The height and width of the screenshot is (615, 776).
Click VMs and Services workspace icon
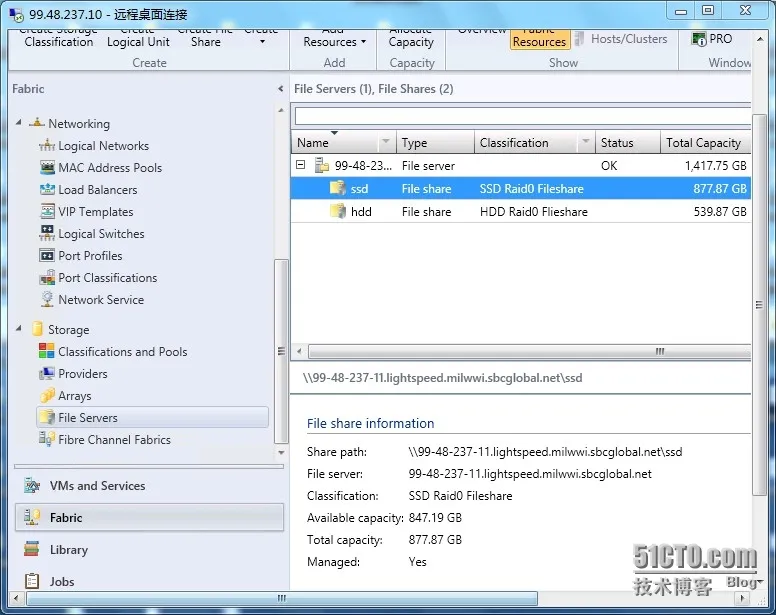click(32, 485)
